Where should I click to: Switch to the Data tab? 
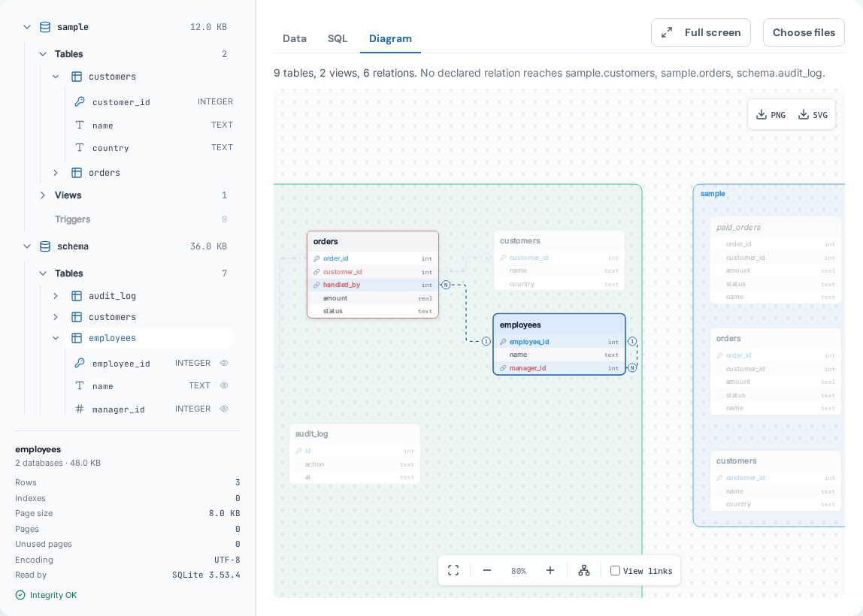pos(295,38)
